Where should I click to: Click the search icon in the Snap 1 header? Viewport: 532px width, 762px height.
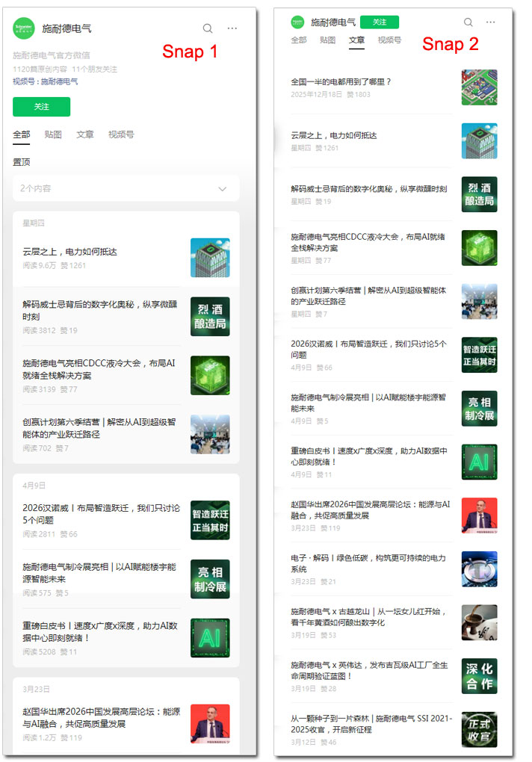pyautogui.click(x=208, y=28)
